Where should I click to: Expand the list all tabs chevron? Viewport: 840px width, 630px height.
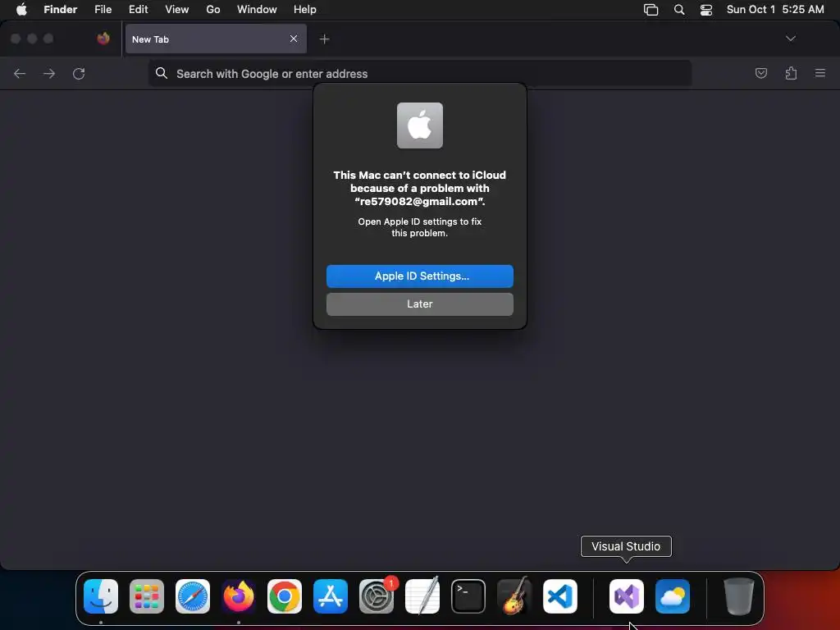791,39
